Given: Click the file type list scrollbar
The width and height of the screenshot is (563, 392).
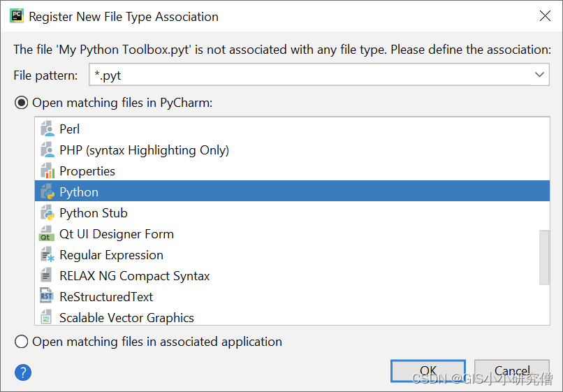Looking at the screenshot, I should coord(544,259).
